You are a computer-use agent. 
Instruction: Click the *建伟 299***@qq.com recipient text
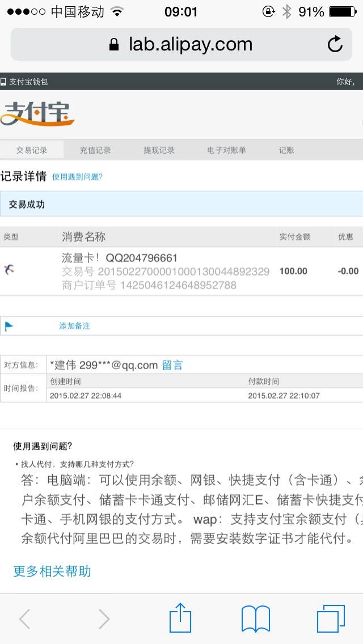click(x=104, y=365)
